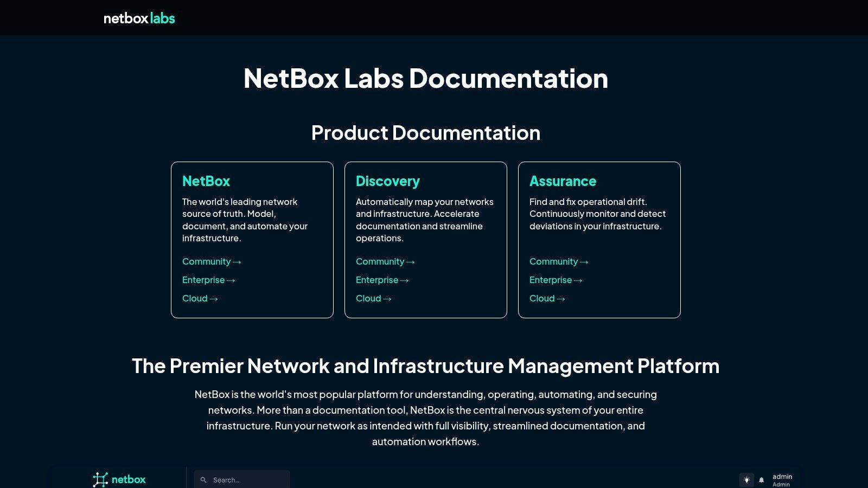
Task: Open the notifications bell icon
Action: (x=762, y=480)
